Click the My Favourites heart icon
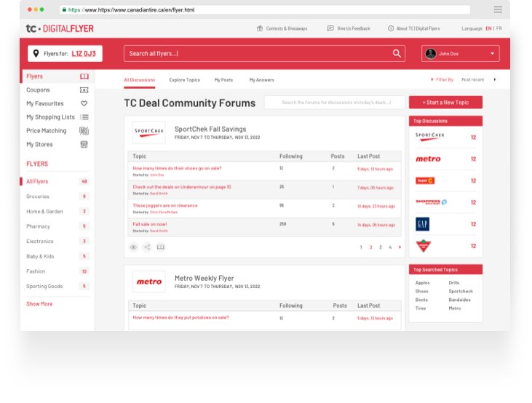 tap(84, 103)
